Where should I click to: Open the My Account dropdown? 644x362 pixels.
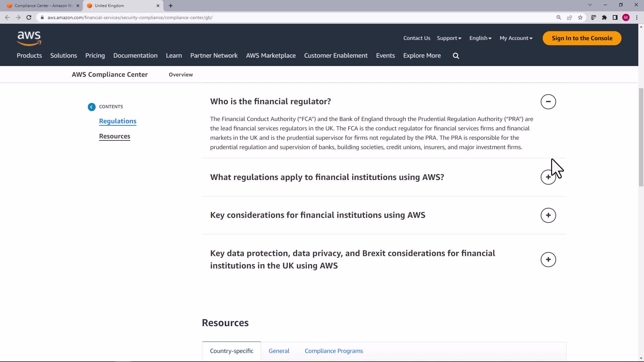pyautogui.click(x=516, y=38)
